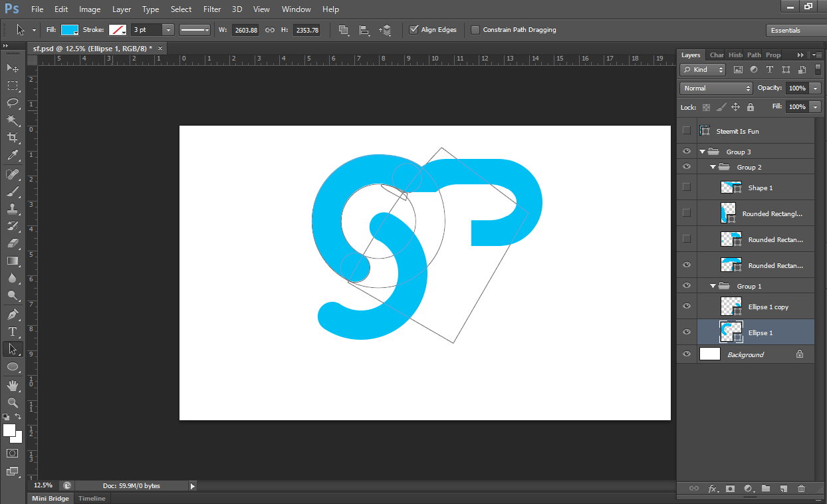The image size is (827, 504).
Task: Open the shape Fill color swatch
Action: coord(70,30)
